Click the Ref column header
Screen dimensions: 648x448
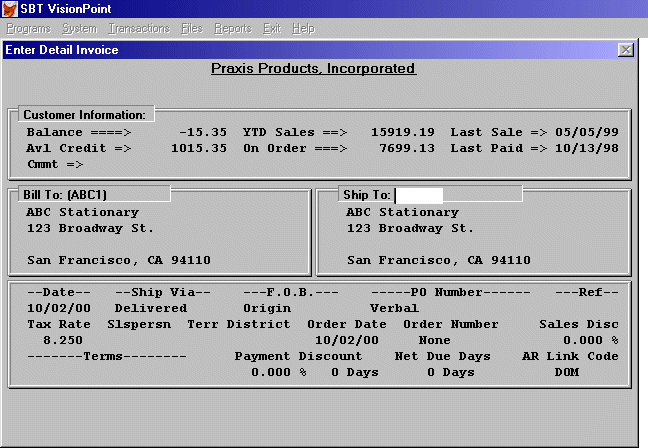pyautogui.click(x=587, y=292)
